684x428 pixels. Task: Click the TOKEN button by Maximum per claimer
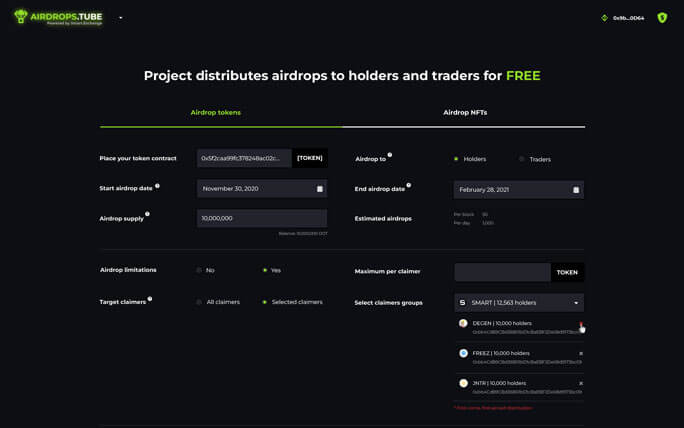point(567,272)
